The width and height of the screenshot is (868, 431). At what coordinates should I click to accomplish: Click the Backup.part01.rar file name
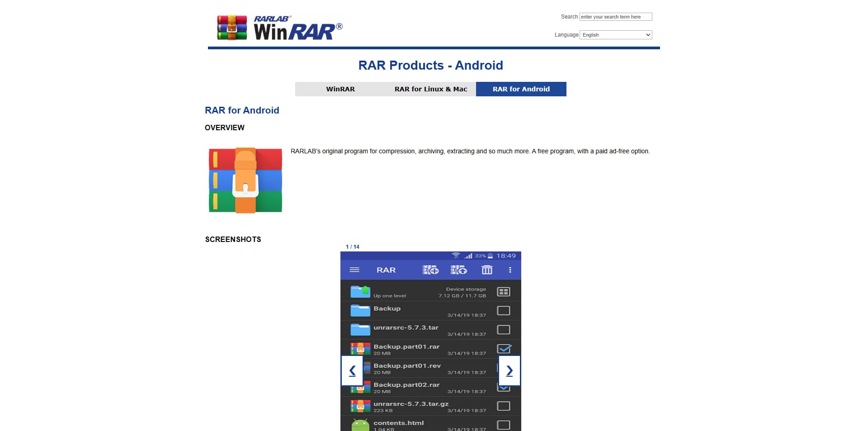coord(406,346)
